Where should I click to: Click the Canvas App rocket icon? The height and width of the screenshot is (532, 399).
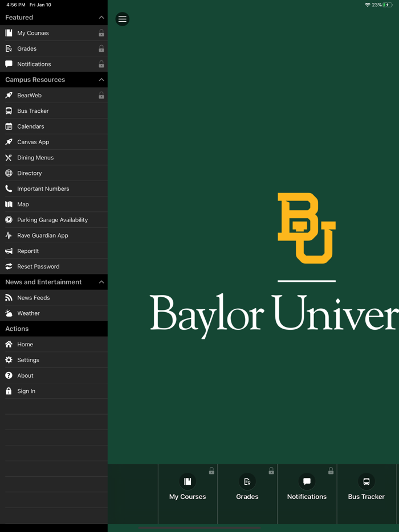point(9,142)
